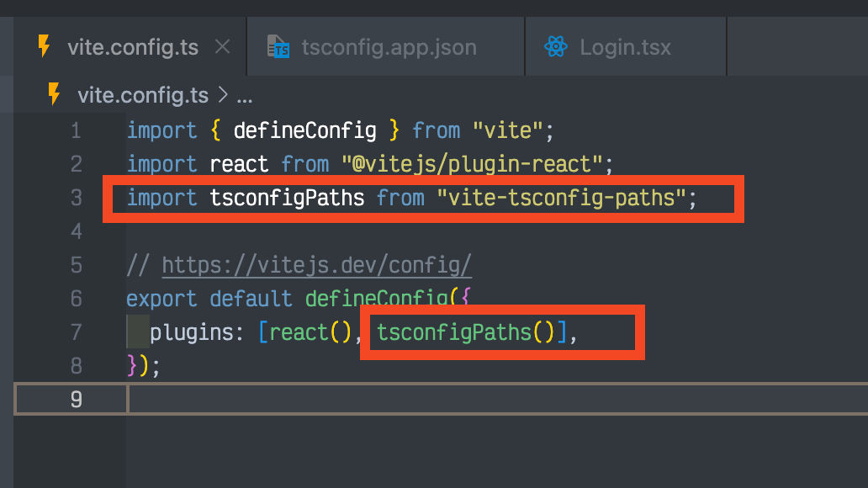
Task: Switch to the vite.config.ts tab
Action: pos(130,46)
